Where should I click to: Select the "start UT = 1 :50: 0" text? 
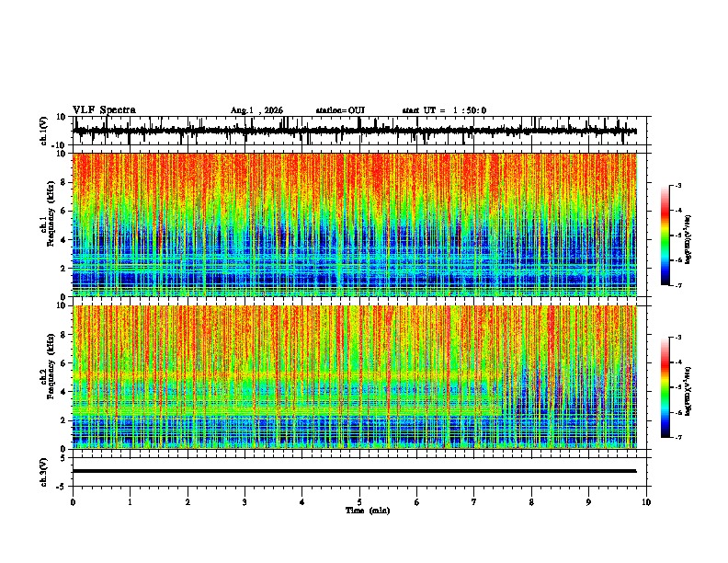(x=444, y=110)
